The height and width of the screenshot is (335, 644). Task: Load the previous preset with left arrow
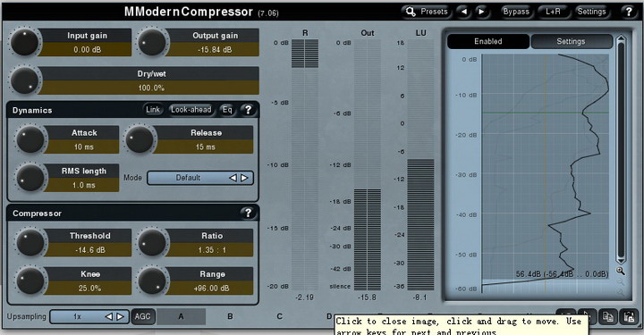[x=463, y=12]
